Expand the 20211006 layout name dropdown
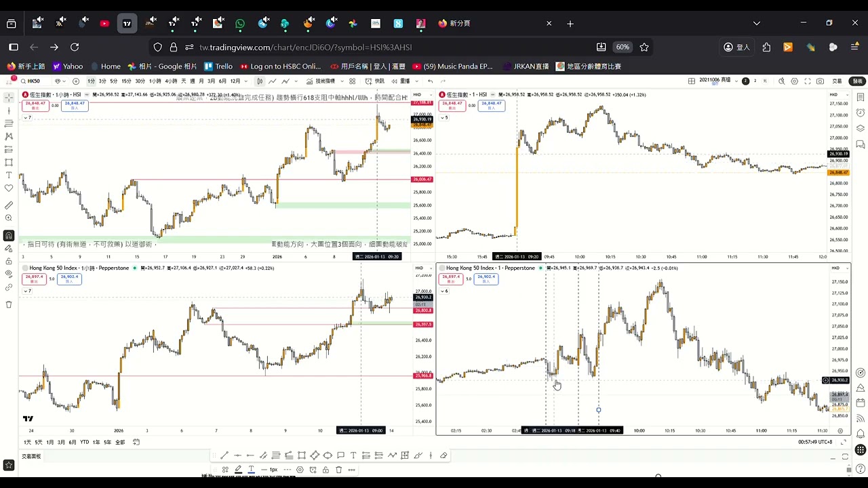868x488 pixels. [x=736, y=81]
